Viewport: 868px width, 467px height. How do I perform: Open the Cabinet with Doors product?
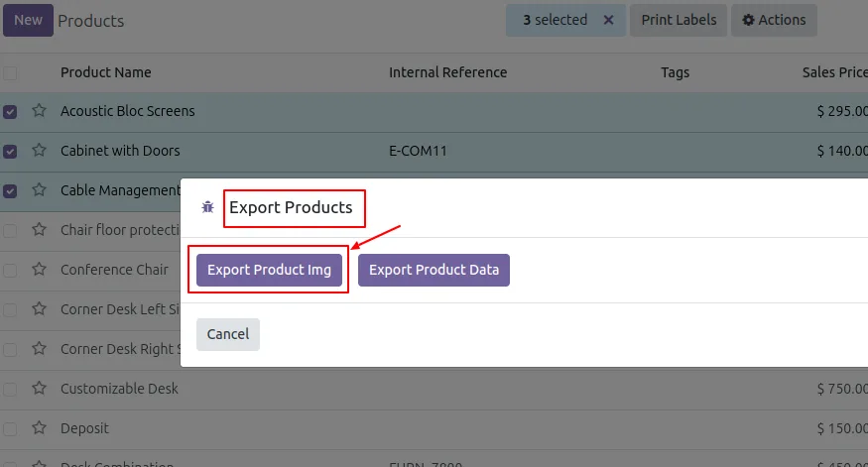[x=120, y=151]
